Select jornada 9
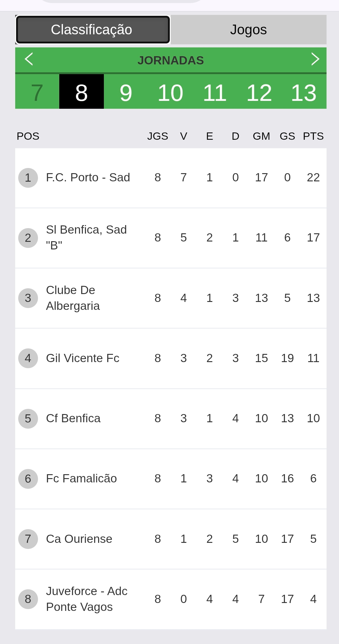 126,92
